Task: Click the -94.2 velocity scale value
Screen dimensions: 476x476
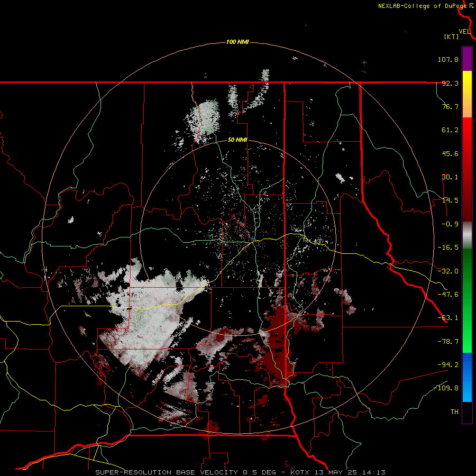Action: 448,365
